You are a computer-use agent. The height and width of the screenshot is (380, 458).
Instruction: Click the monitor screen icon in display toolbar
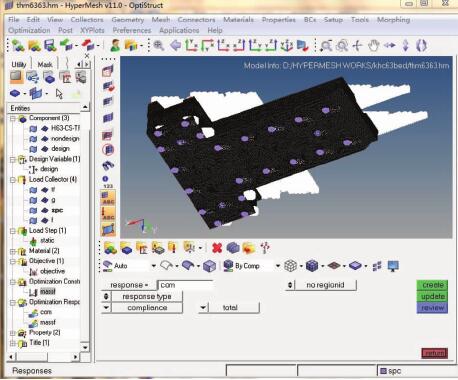click(x=394, y=266)
